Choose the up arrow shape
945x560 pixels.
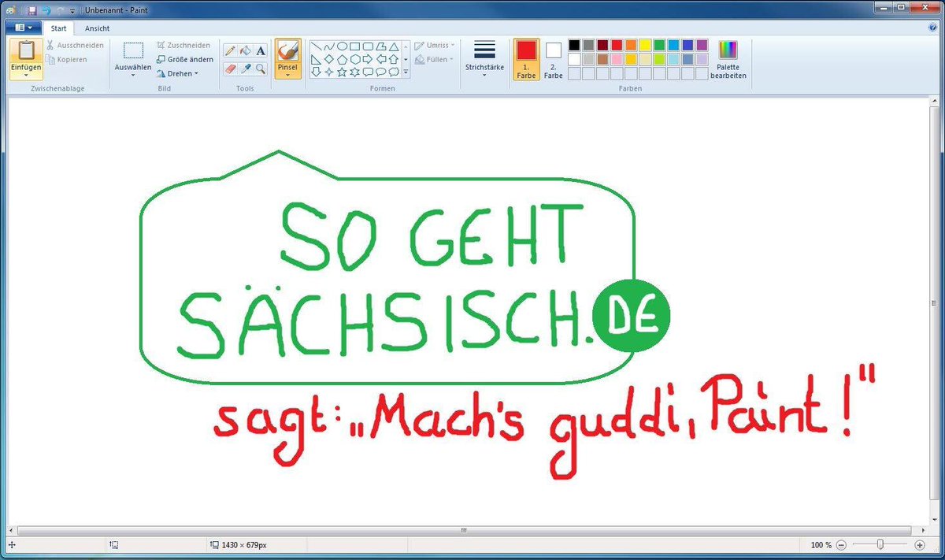point(393,59)
